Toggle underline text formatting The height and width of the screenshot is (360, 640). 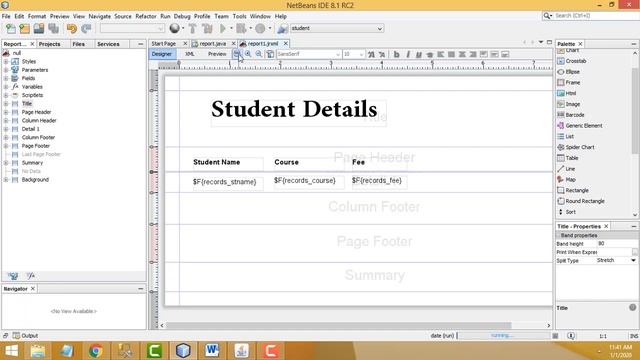[418, 54]
